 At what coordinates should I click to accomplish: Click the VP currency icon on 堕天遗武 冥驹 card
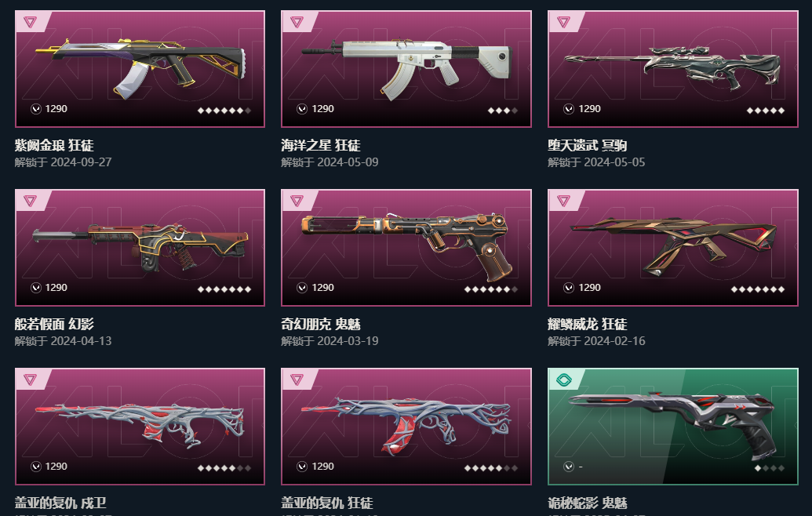tap(569, 109)
